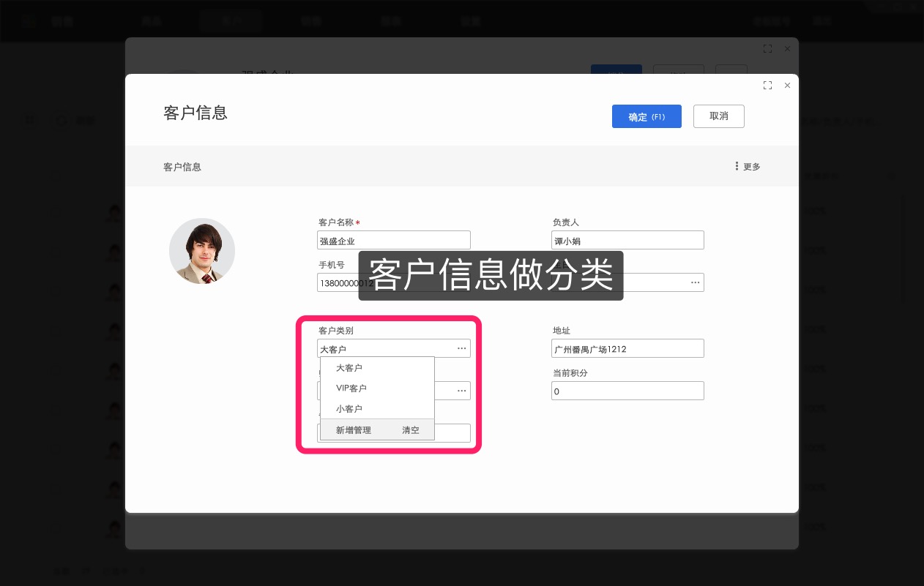Click the 客户名称 input showing 强盛企业
This screenshot has height=586, width=924.
coord(393,239)
